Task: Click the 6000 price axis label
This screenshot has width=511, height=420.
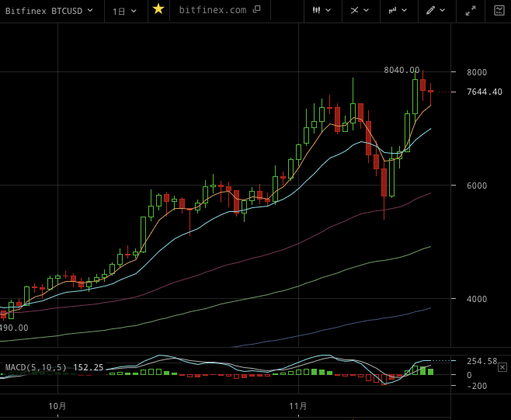Action: 477,186
